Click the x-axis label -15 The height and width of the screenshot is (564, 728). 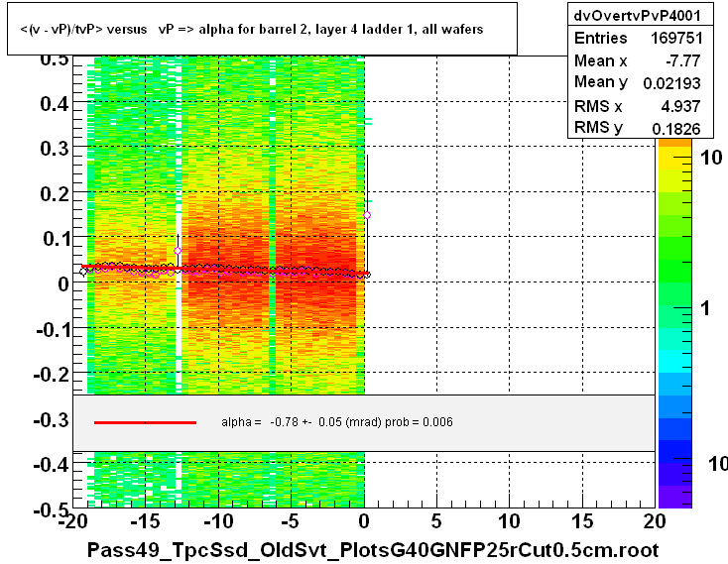coord(146,521)
